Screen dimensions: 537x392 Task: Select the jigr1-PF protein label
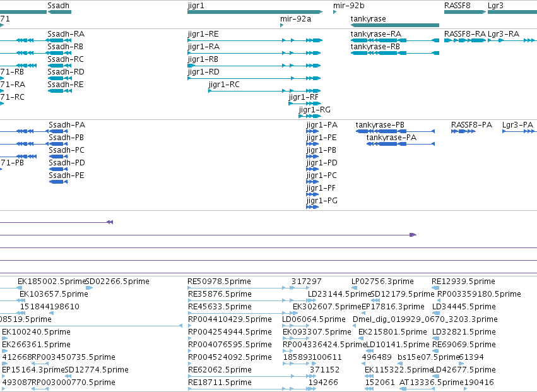pos(321,188)
